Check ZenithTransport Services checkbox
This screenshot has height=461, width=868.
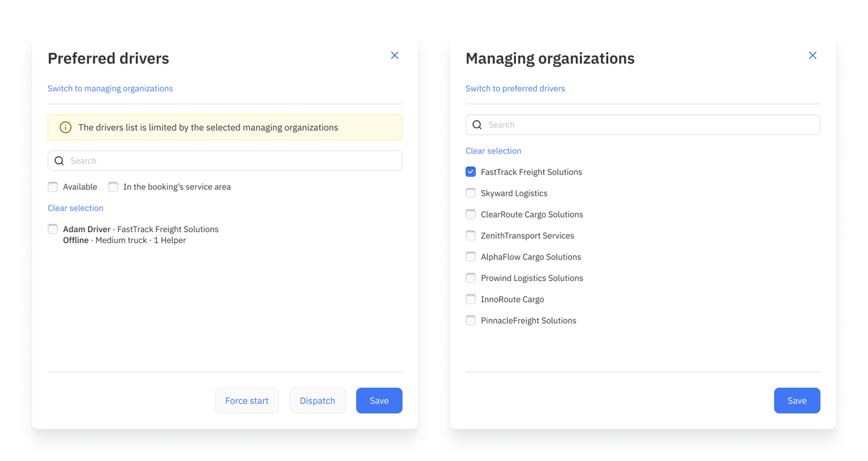coord(471,235)
